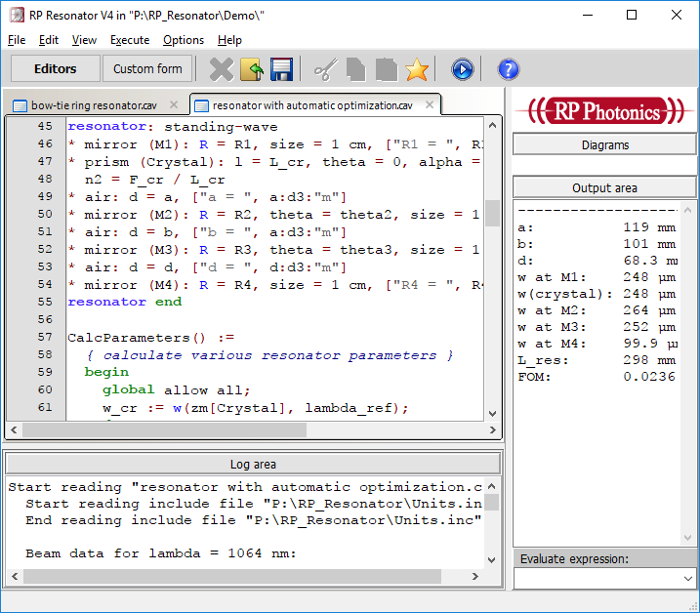Close the bow-tie ring resonator.cav tab
This screenshot has height=613, width=700.
[x=174, y=104]
